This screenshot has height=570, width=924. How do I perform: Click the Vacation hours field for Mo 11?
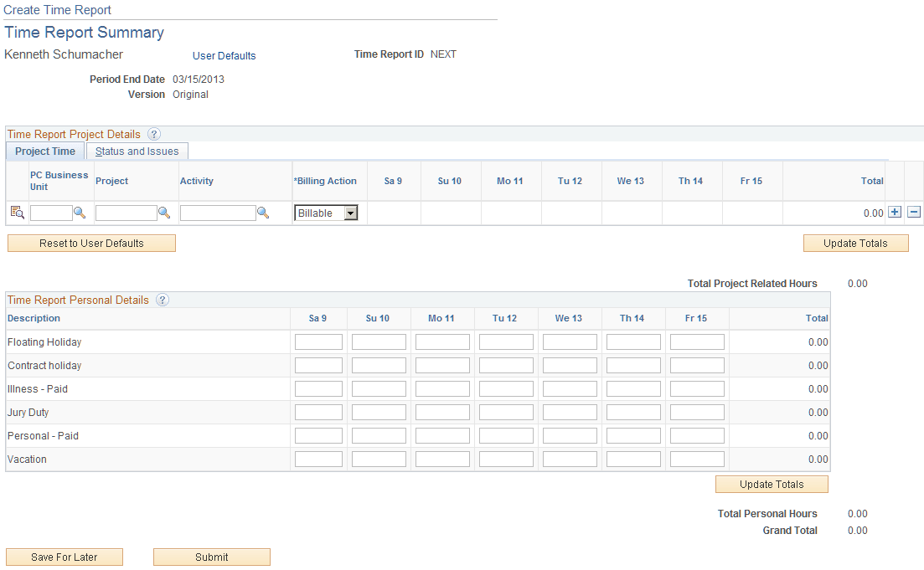(441, 459)
